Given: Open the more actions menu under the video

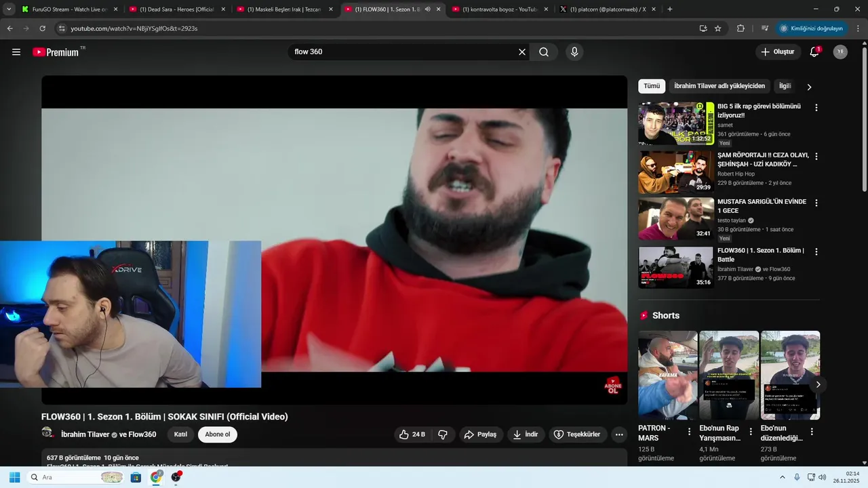Looking at the screenshot, I should tap(619, 434).
